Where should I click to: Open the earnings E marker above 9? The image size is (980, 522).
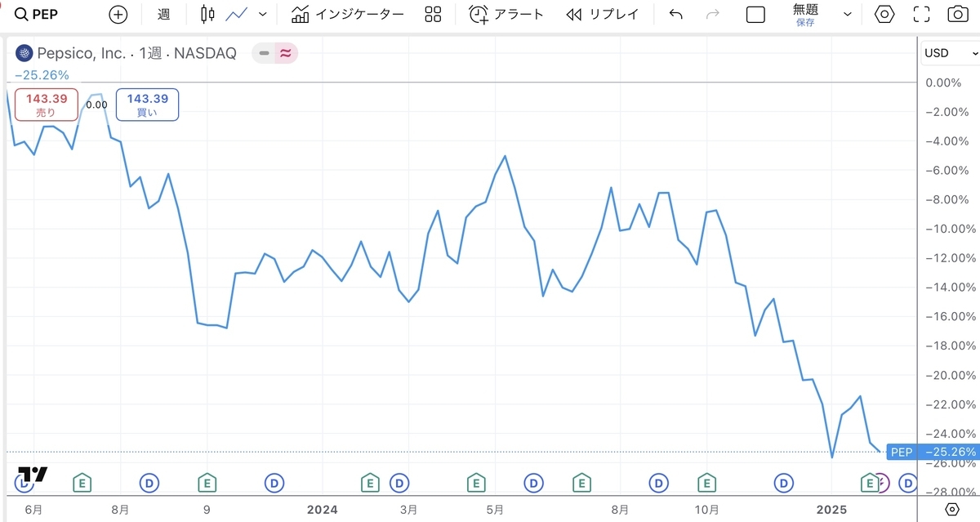click(207, 483)
